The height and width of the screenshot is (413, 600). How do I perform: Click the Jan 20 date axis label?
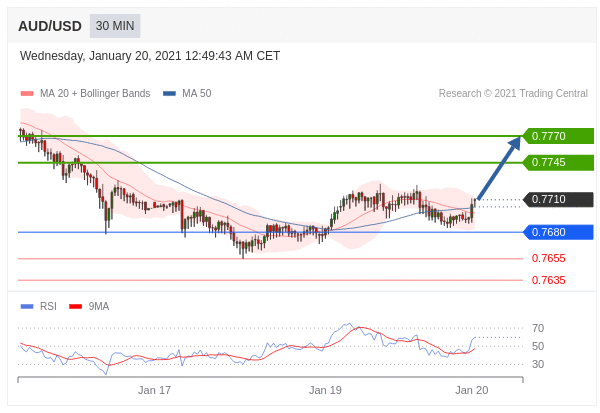[x=471, y=390]
